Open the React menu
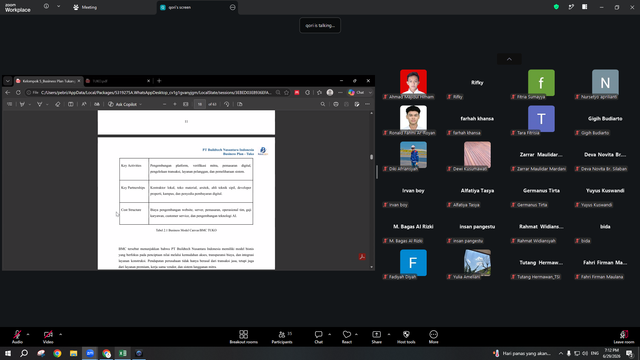 click(x=347, y=337)
